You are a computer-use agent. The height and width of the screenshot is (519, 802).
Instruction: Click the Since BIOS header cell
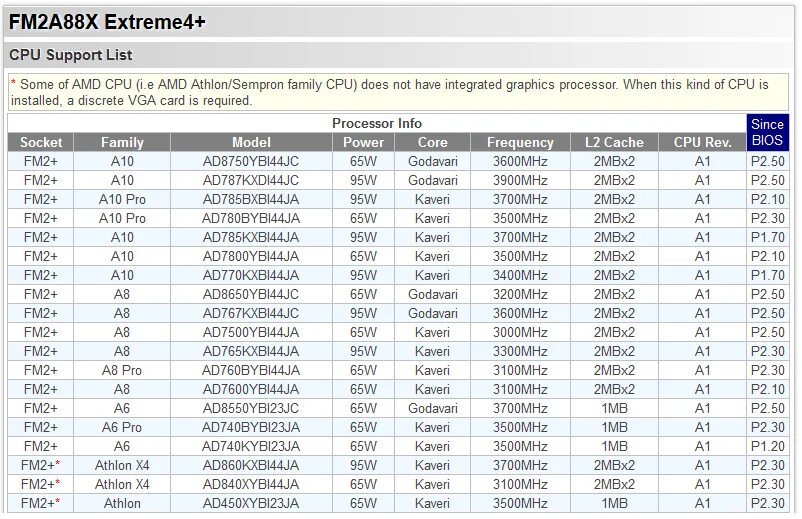[x=767, y=132]
